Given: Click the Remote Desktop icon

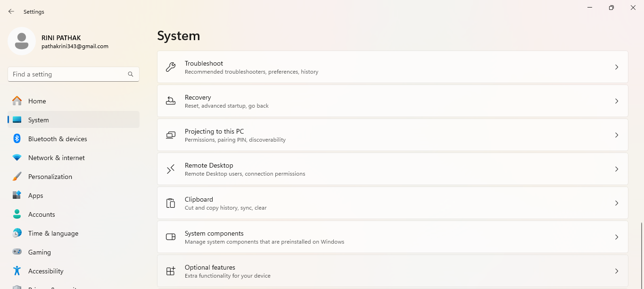Looking at the screenshot, I should tap(171, 169).
